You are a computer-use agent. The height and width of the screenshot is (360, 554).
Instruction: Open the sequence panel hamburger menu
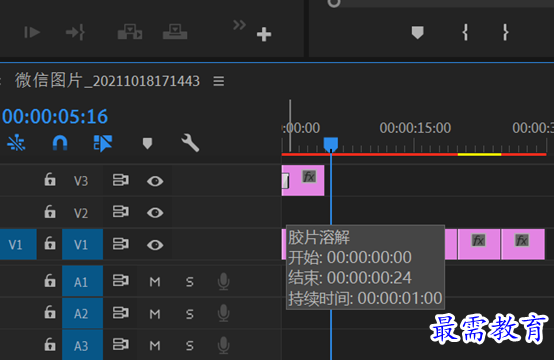219,81
